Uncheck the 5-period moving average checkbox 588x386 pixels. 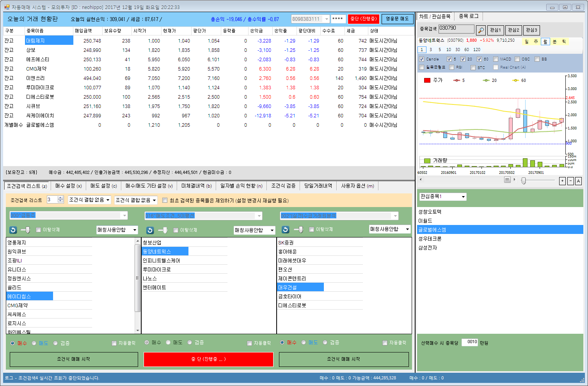[449, 59]
